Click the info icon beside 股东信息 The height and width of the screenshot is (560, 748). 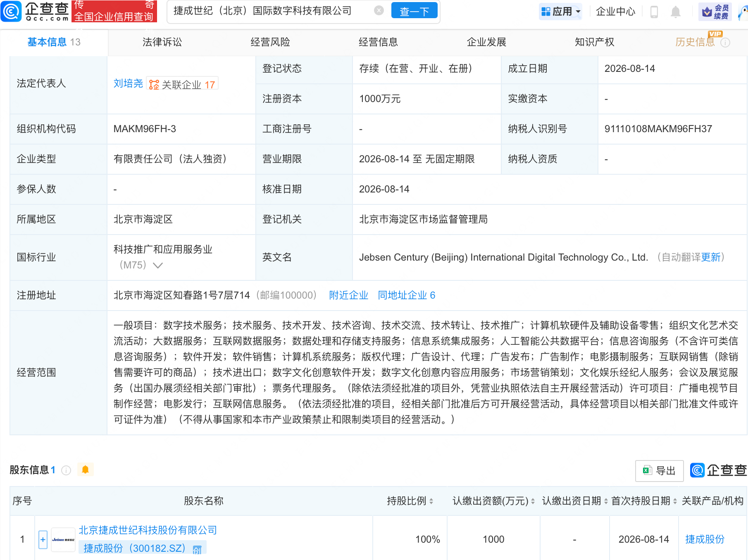coord(66,470)
